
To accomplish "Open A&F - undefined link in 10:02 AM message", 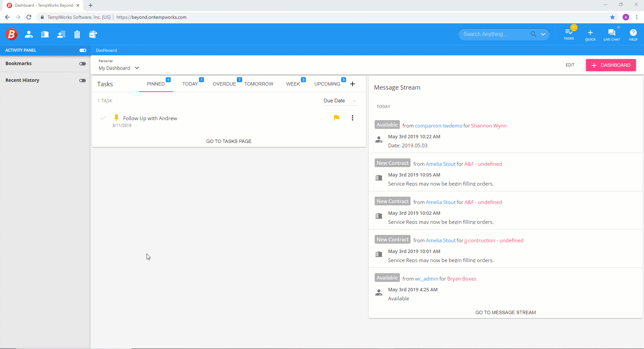I will (x=483, y=202).
